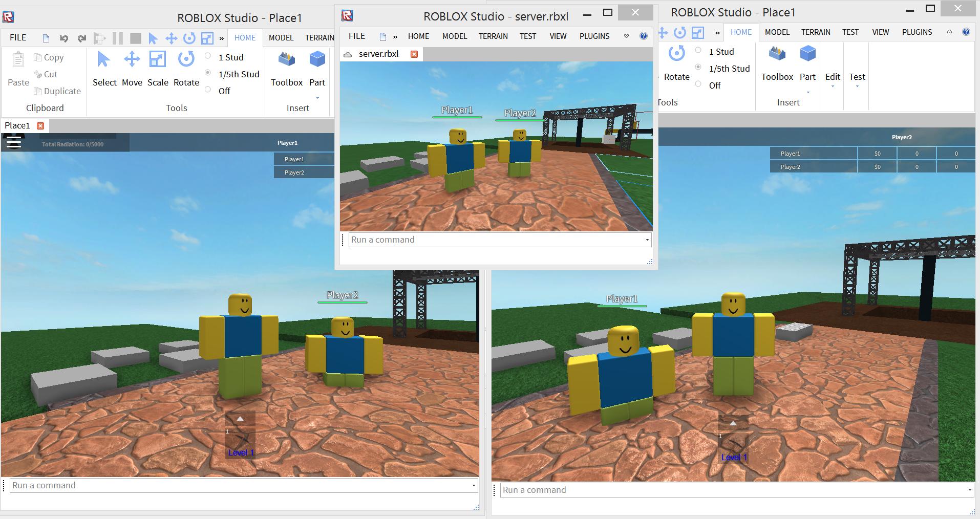Viewport: 980px width, 519px height.
Task: Open Help in the server.rbxl window
Action: (644, 36)
